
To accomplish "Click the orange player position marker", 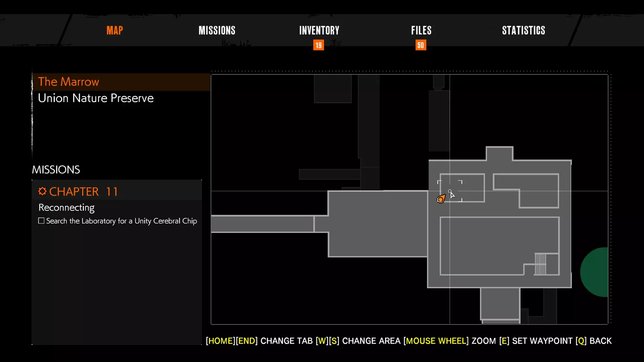I will tap(441, 199).
